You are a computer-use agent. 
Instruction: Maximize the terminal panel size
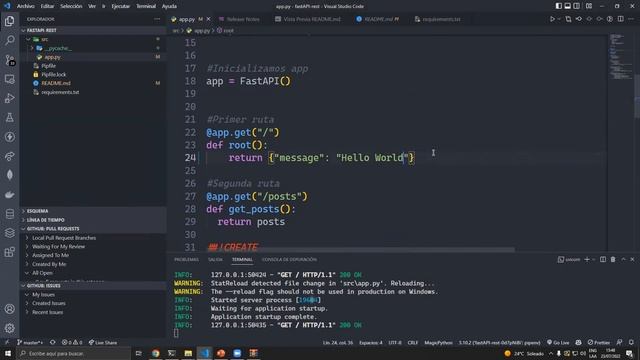tap(623, 259)
